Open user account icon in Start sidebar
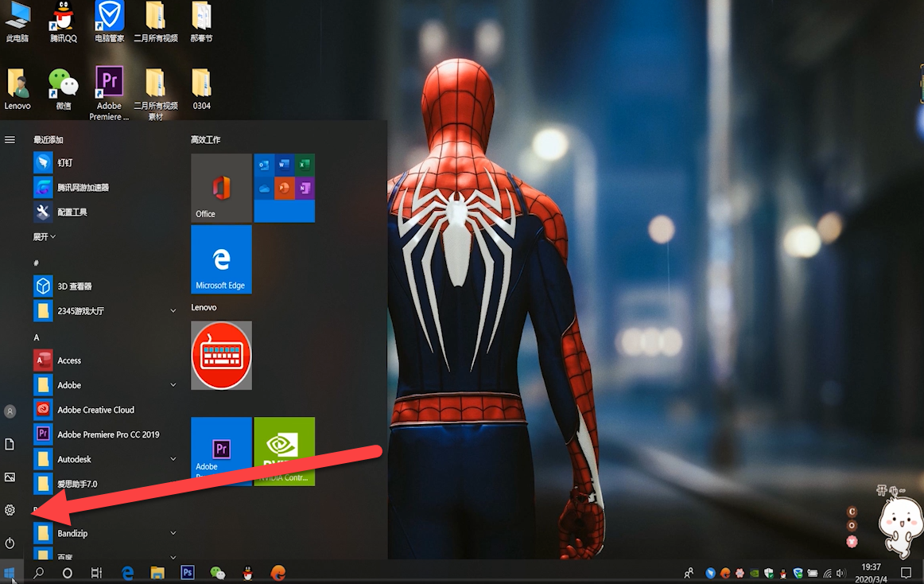 (x=10, y=411)
